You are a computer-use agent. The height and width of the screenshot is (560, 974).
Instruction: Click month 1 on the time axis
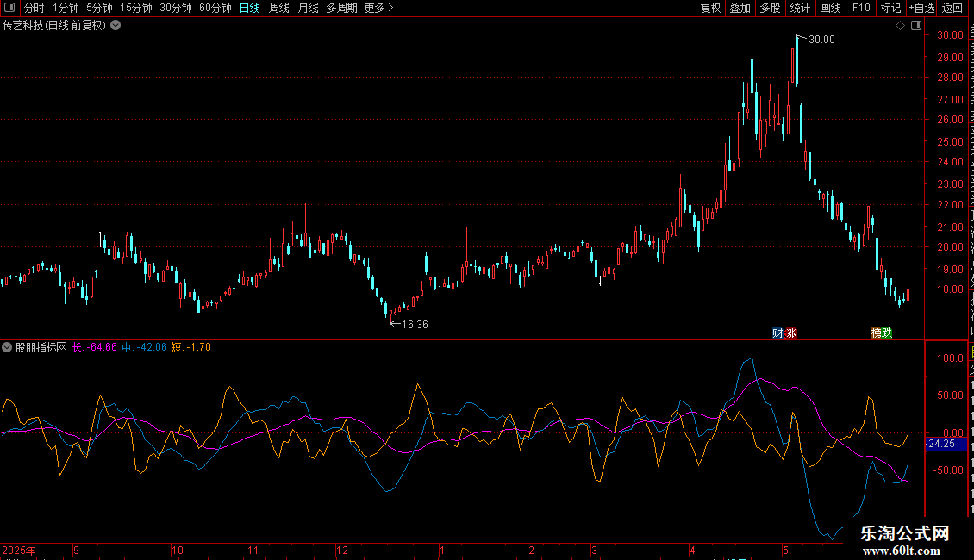tap(441, 551)
